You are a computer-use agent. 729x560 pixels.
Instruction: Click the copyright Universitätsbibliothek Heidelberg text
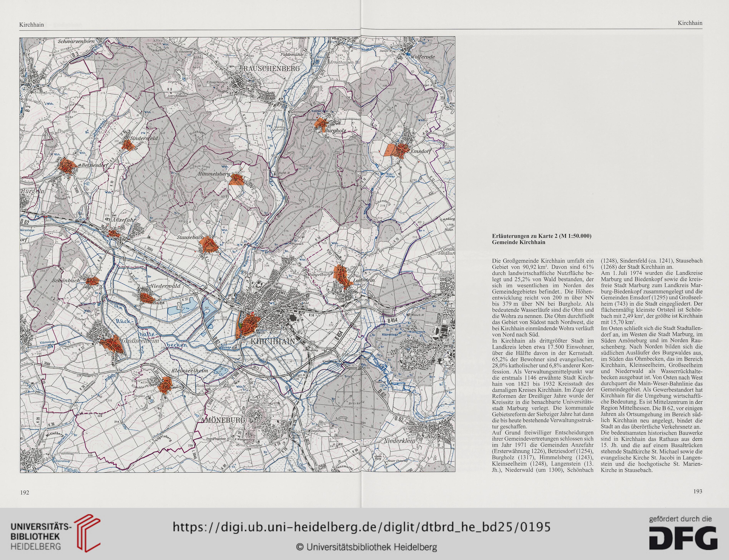(367, 547)
